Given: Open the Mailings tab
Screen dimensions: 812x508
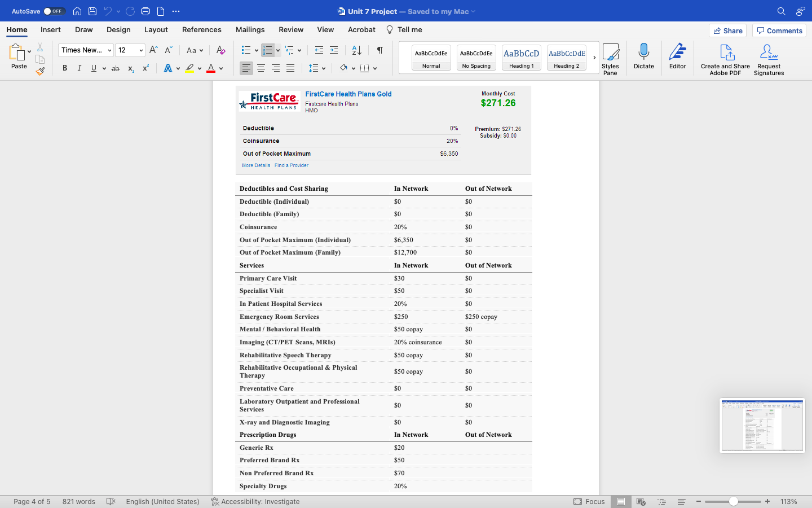Looking at the screenshot, I should point(250,29).
